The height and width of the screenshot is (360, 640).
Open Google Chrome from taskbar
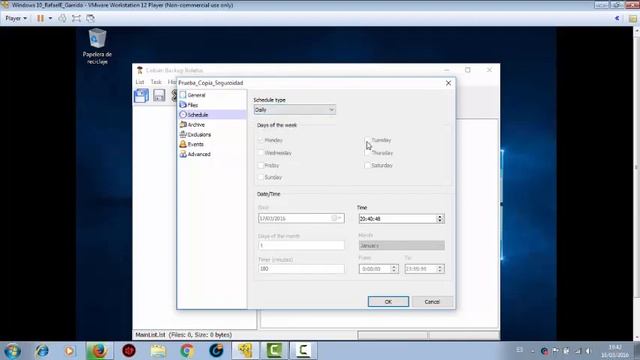[187, 351]
